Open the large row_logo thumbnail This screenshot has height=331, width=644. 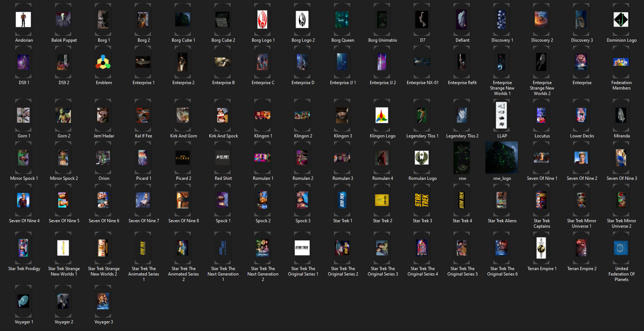[502, 158]
